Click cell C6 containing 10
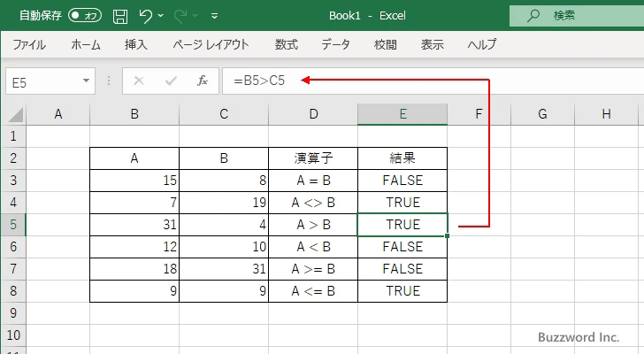 (x=224, y=247)
